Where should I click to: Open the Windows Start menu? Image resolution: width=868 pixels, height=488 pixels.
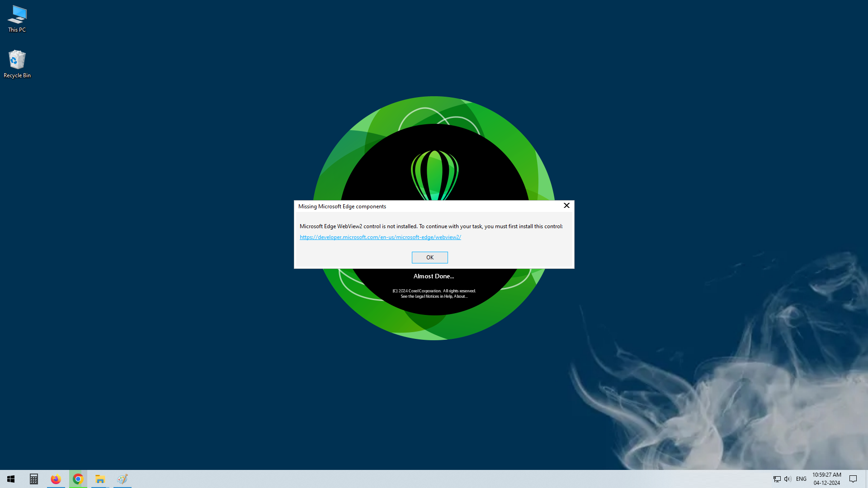point(11,479)
